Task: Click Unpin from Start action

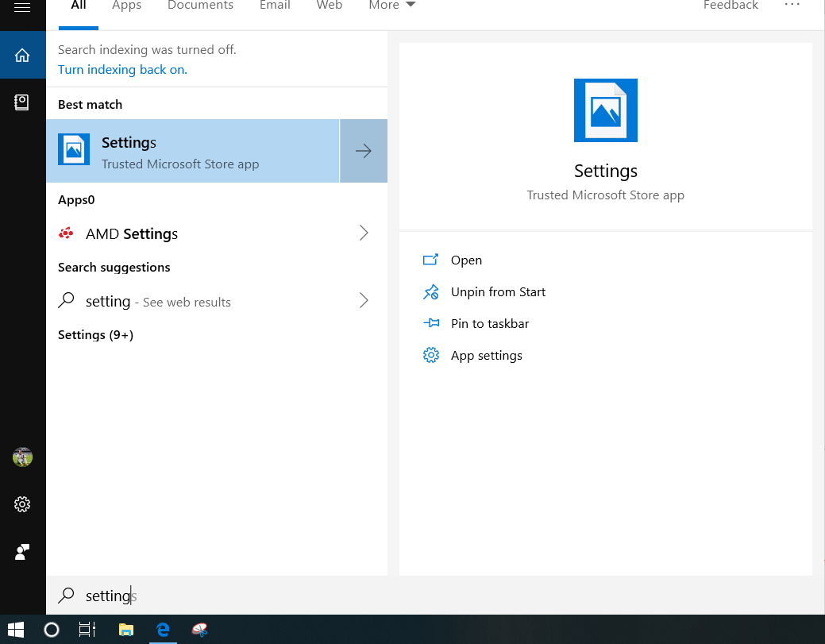Action: 499,292
